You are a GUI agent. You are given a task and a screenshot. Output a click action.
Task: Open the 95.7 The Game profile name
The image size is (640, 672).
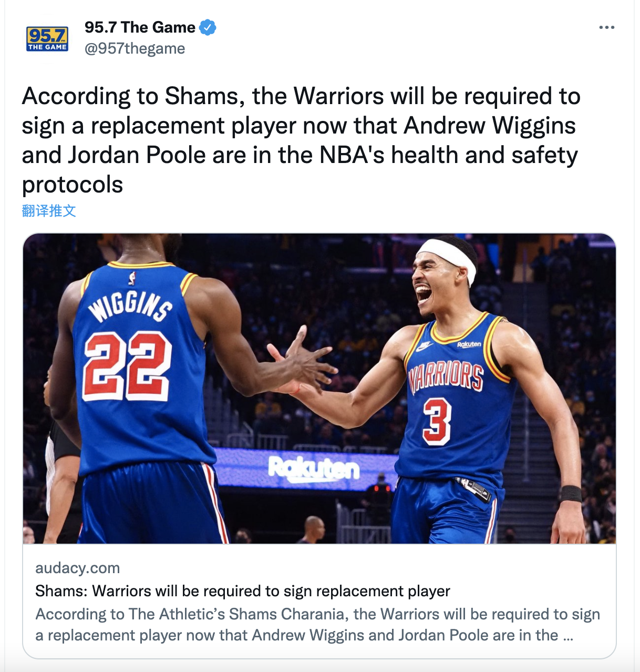(140, 27)
